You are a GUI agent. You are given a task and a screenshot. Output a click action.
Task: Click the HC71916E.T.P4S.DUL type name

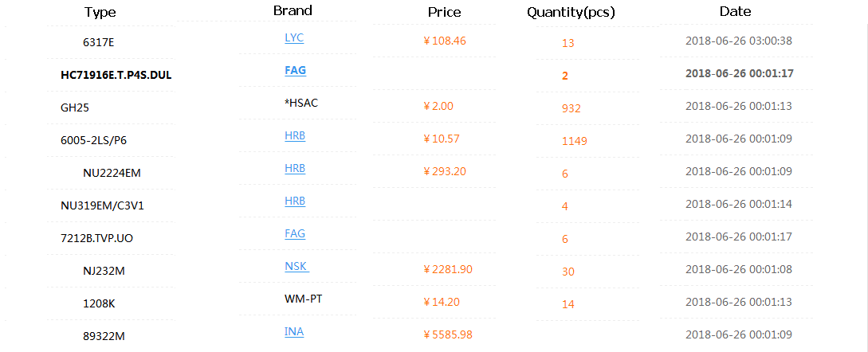click(116, 76)
